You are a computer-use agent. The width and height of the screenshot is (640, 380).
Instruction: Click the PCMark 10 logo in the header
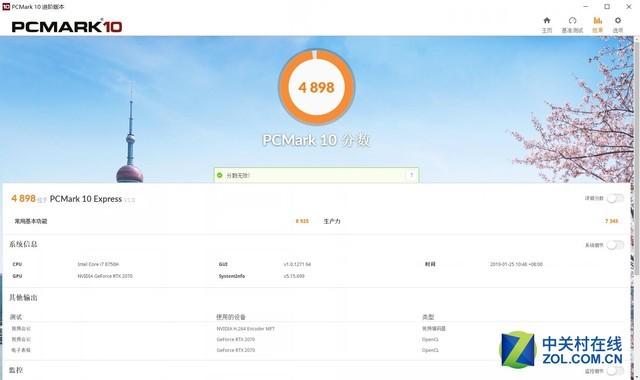click(67, 27)
